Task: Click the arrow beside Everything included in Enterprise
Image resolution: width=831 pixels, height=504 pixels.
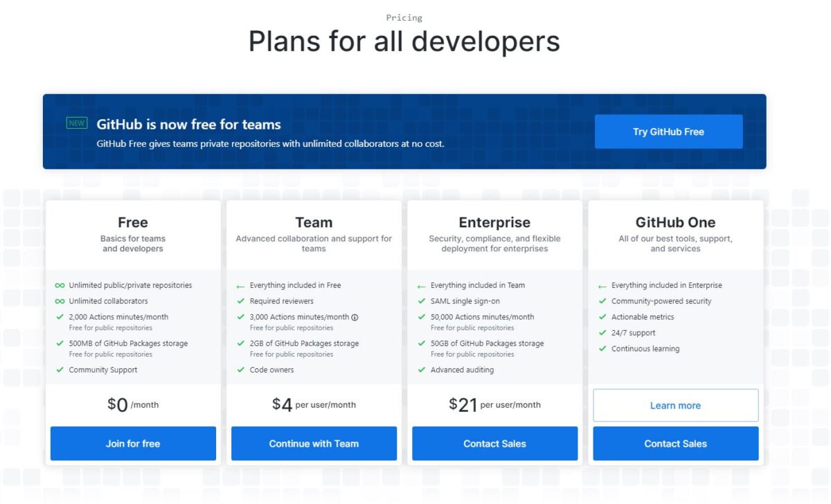Action: pyautogui.click(x=602, y=285)
